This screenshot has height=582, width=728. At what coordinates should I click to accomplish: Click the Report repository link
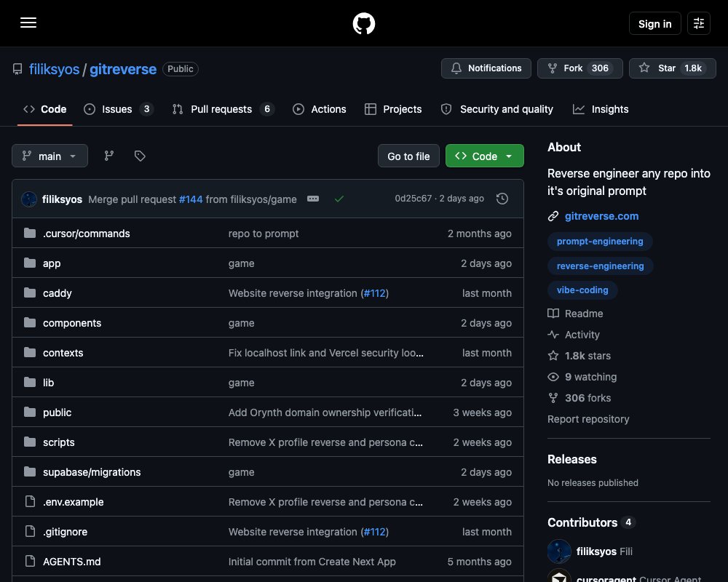click(x=588, y=419)
